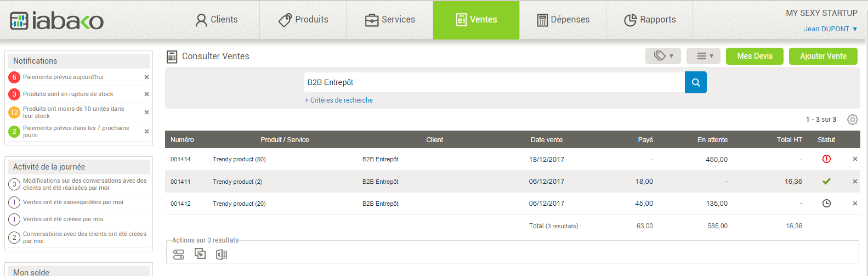Expand '+ Critères de recherche' link
The height and width of the screenshot is (276, 868).
click(x=339, y=100)
